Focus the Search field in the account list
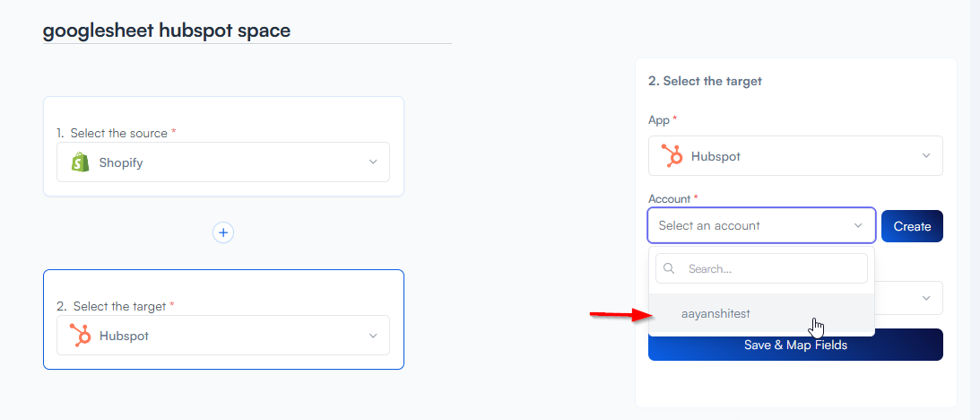The height and width of the screenshot is (420, 980). (x=771, y=268)
